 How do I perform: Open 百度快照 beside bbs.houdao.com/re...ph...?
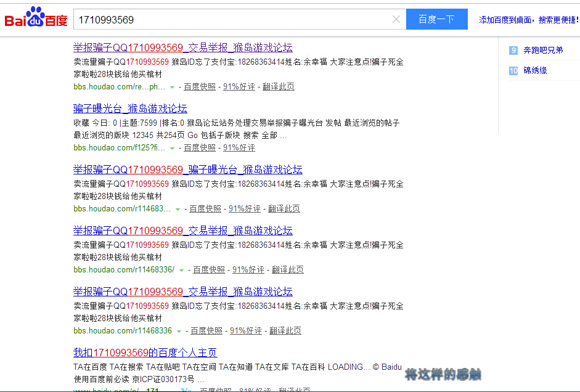200,87
